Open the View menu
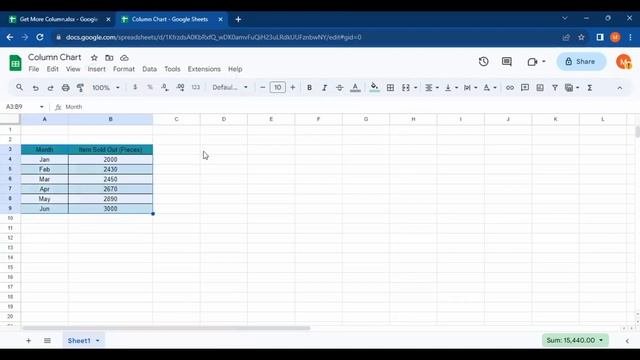 (73, 69)
